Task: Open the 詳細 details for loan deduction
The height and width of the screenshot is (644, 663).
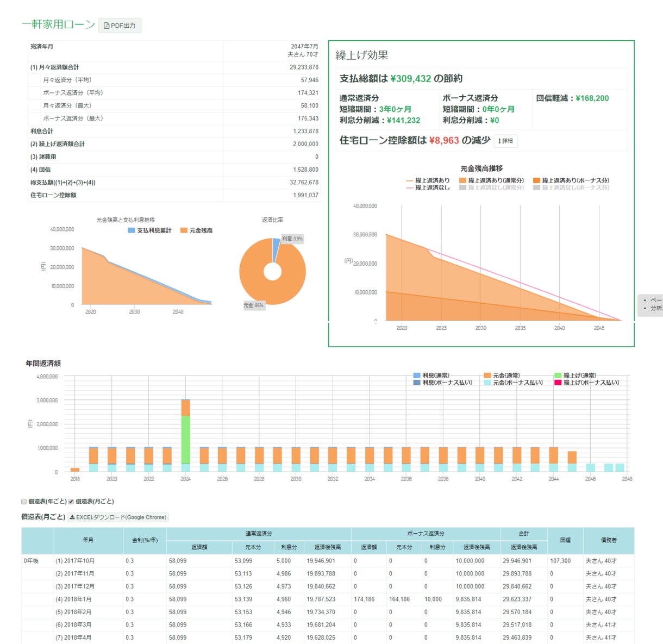Action: pos(505,141)
